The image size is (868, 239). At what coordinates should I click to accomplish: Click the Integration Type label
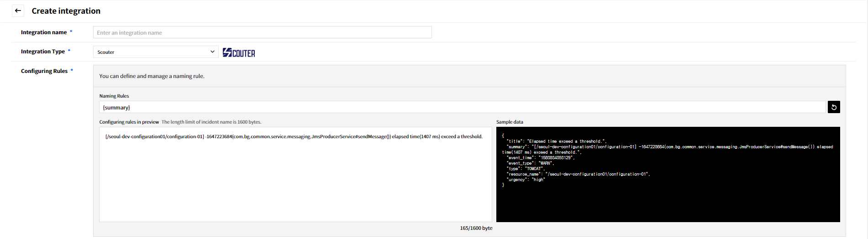pos(43,52)
